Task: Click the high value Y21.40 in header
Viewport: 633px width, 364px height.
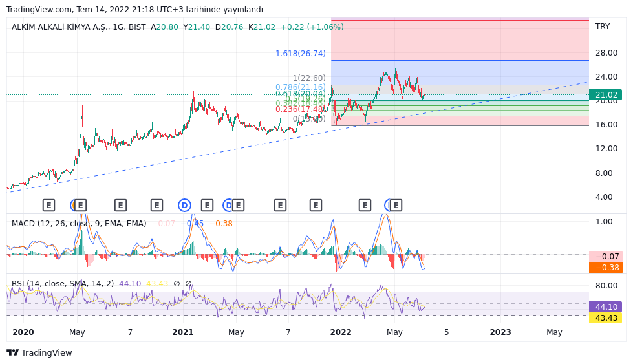Action: click(x=197, y=27)
